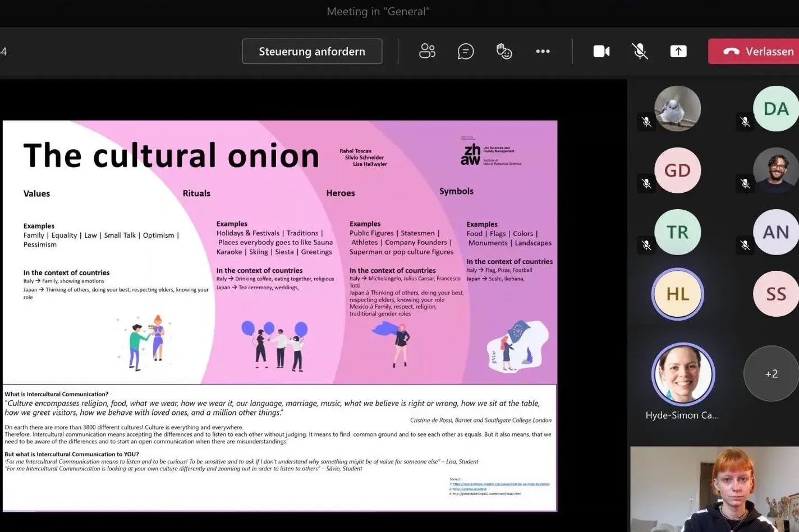Image resolution: width=799 pixels, height=532 pixels.
Task: Raise hand with the reactions icon
Action: (504, 52)
